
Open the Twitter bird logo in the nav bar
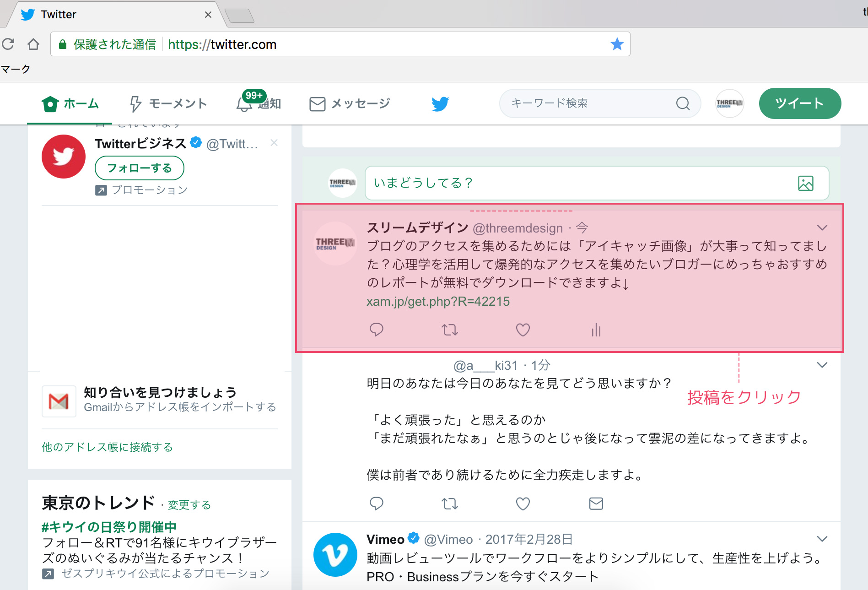click(440, 104)
